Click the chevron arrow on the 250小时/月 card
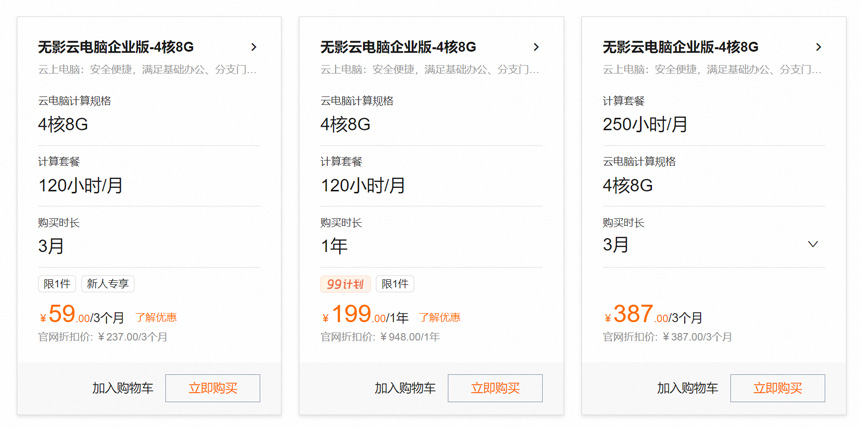The height and width of the screenshot is (427, 860). click(x=818, y=47)
